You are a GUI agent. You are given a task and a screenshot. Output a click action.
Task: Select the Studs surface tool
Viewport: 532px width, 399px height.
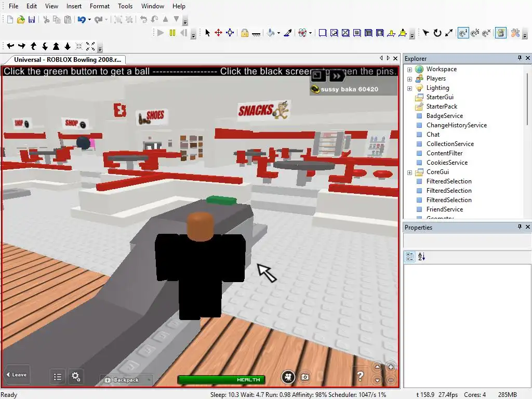tap(357, 33)
